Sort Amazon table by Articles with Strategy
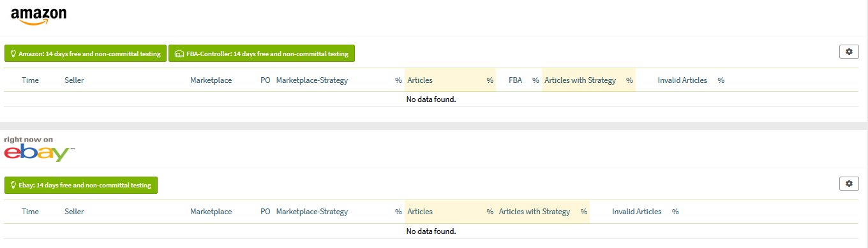Viewport: 868px width, 248px height. click(580, 80)
